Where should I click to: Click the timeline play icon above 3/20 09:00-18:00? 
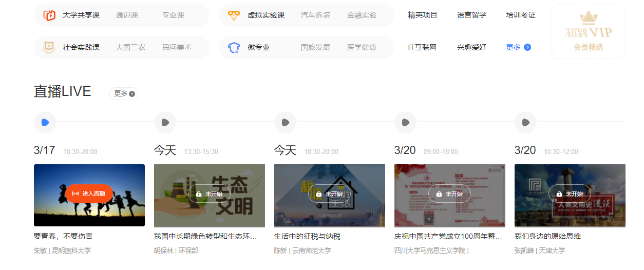tap(405, 122)
